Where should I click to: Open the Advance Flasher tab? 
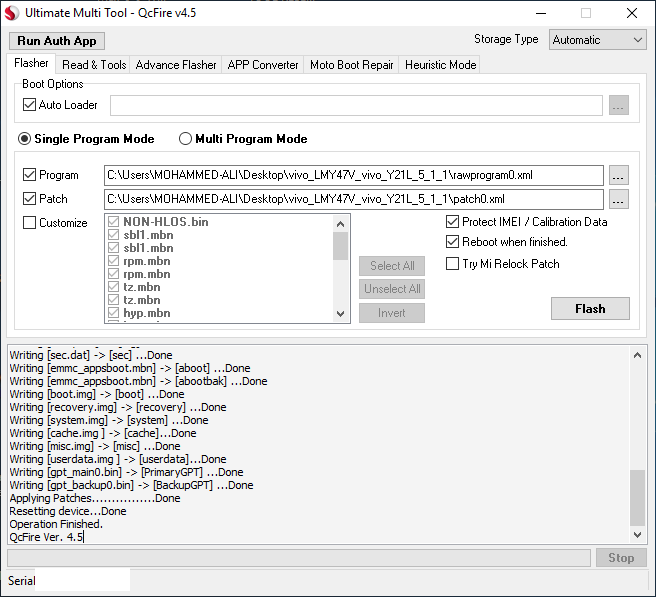176,65
